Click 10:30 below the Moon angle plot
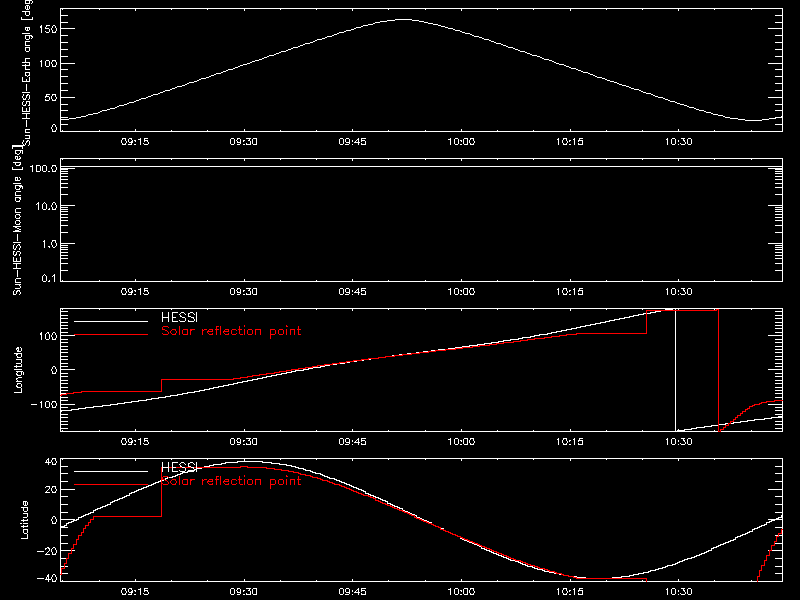The height and width of the screenshot is (600, 800). [x=679, y=292]
